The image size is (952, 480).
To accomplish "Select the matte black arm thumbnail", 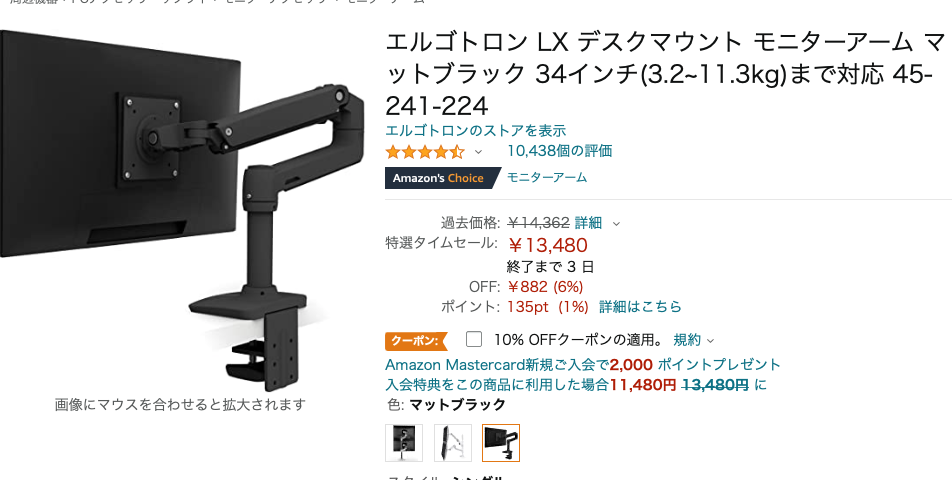I will (501, 442).
